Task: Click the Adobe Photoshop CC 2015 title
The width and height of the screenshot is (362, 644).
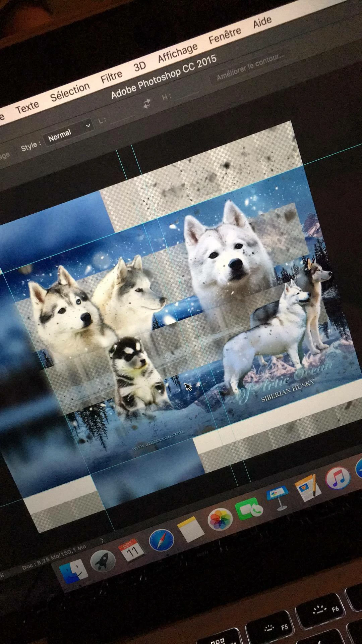Action: pos(164,76)
